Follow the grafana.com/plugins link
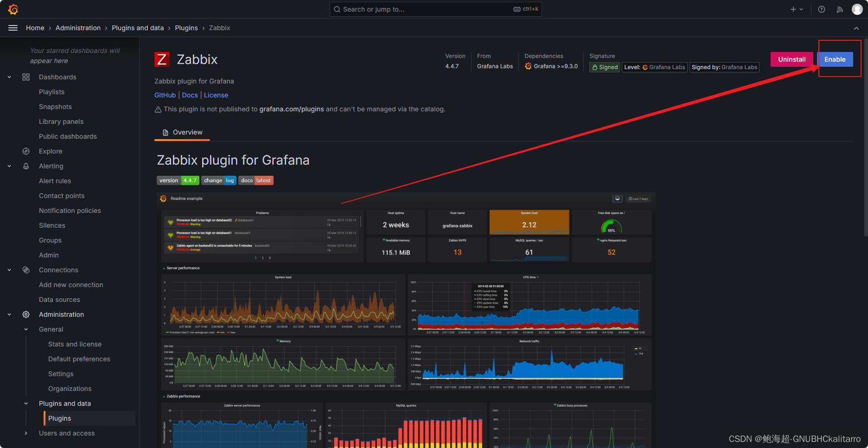Screen dimensions: 868x448 pos(292,109)
